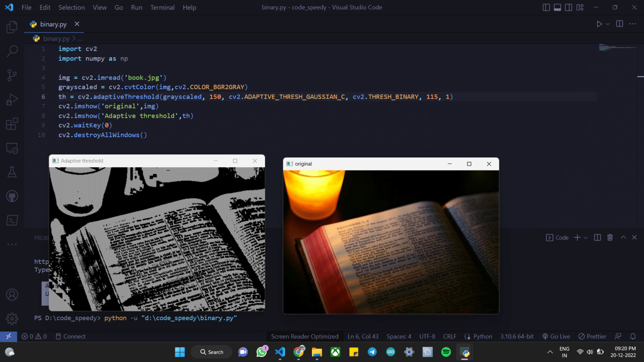
Task: Toggle the secondary side bar layout button
Action: click(569, 8)
